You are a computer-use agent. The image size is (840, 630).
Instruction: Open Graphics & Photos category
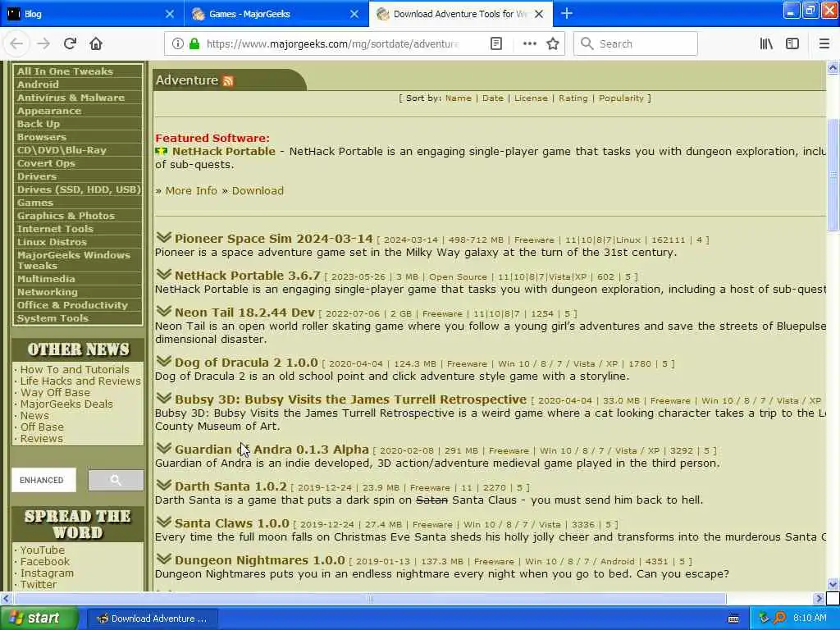[66, 216]
